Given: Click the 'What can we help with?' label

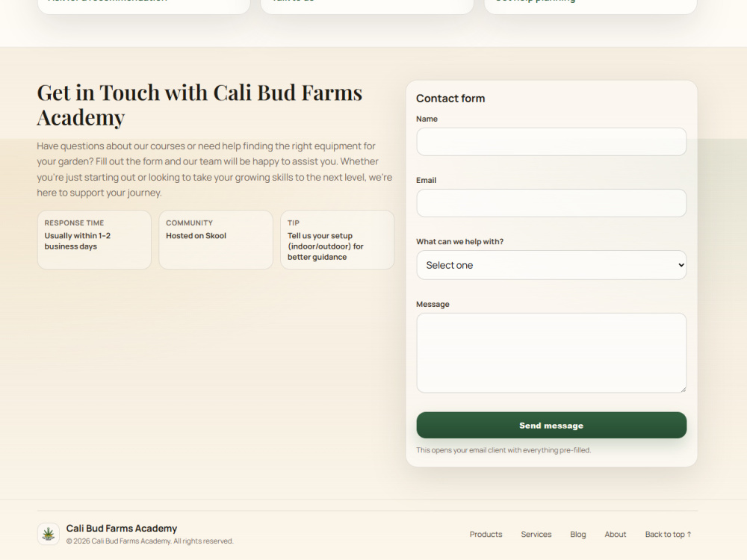Looking at the screenshot, I should point(459,241).
